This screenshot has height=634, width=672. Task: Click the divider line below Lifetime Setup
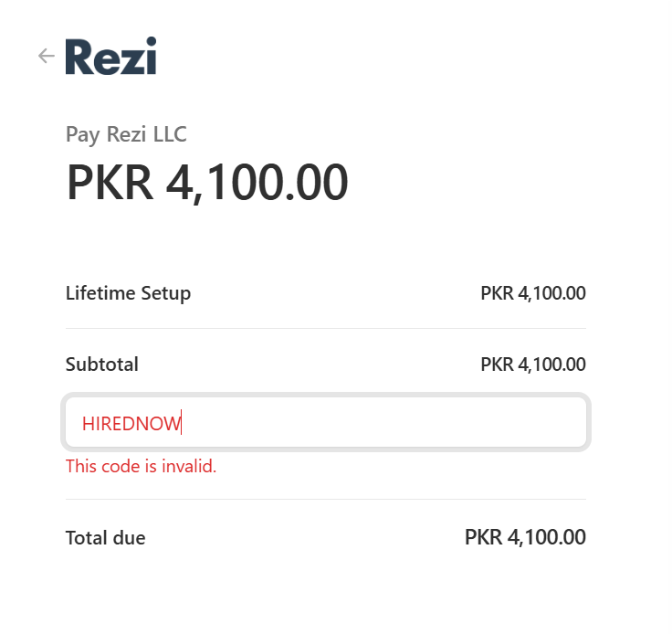click(x=325, y=328)
